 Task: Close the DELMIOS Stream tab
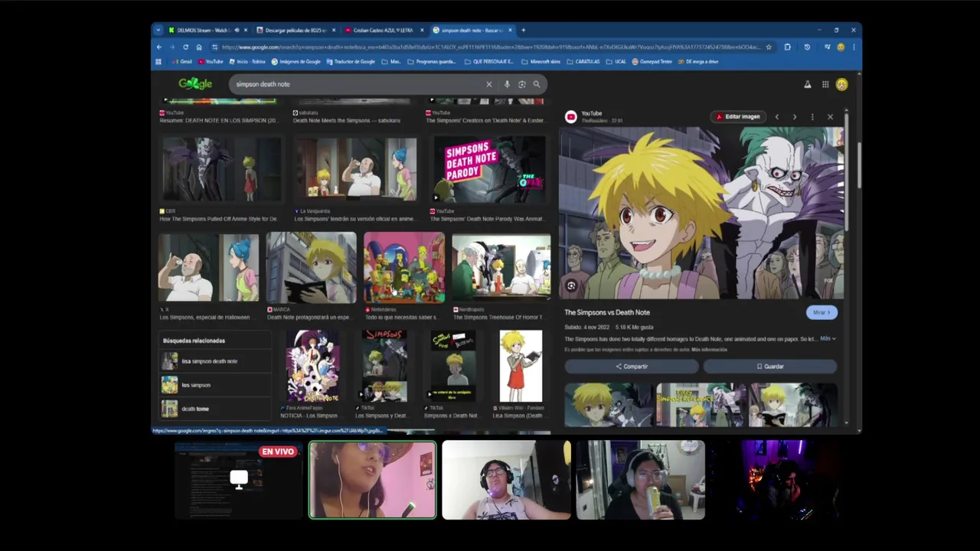(x=246, y=30)
